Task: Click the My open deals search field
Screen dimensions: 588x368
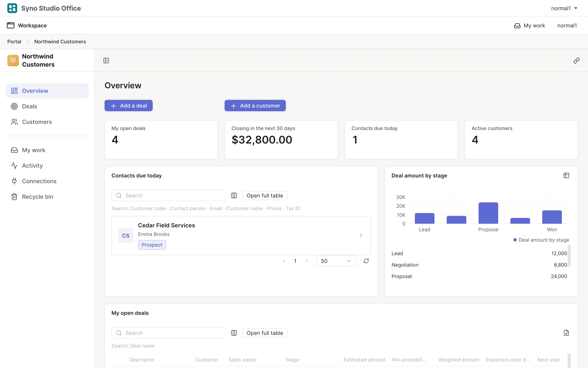Action: click(x=169, y=333)
